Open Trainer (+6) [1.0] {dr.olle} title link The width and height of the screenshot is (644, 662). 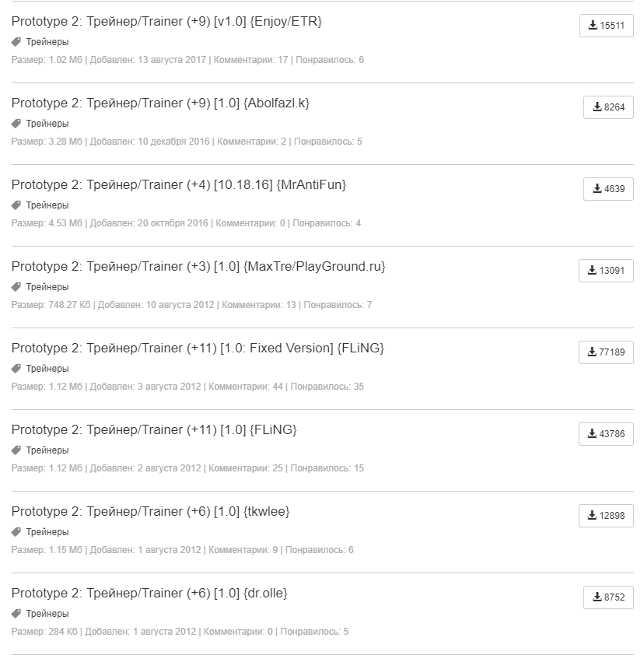pyautogui.click(x=149, y=594)
